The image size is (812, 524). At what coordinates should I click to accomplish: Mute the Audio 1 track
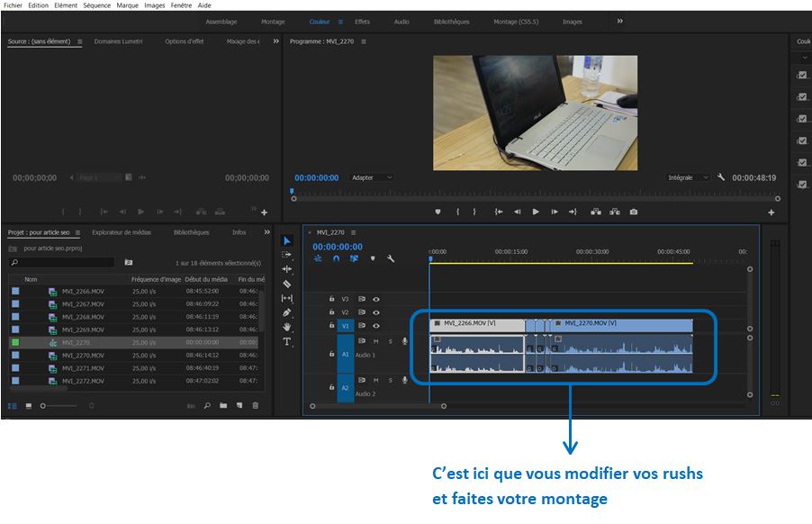pyautogui.click(x=376, y=341)
